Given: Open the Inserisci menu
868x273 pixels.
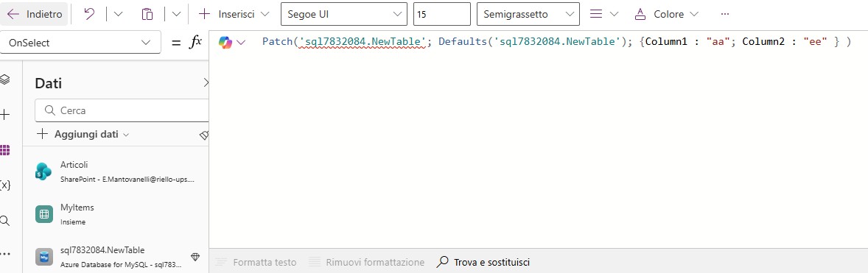Looking at the screenshot, I should [234, 15].
